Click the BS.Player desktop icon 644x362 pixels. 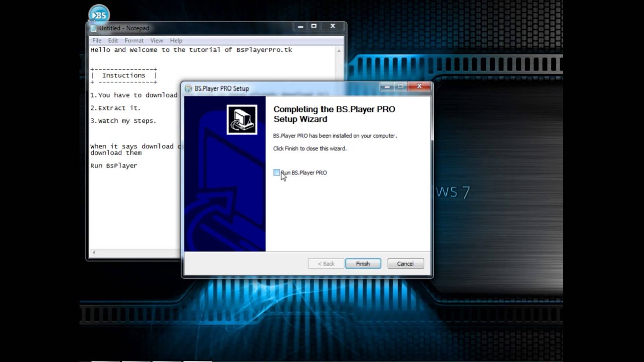pos(99,14)
